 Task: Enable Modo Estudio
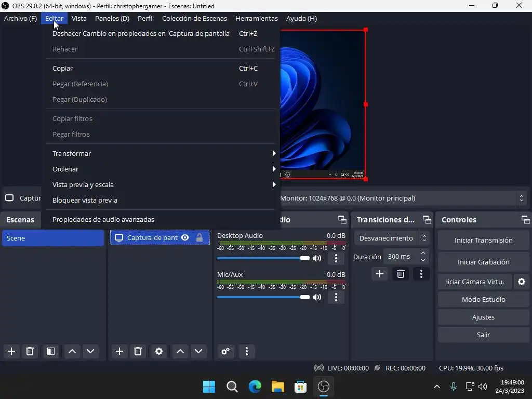(483, 299)
